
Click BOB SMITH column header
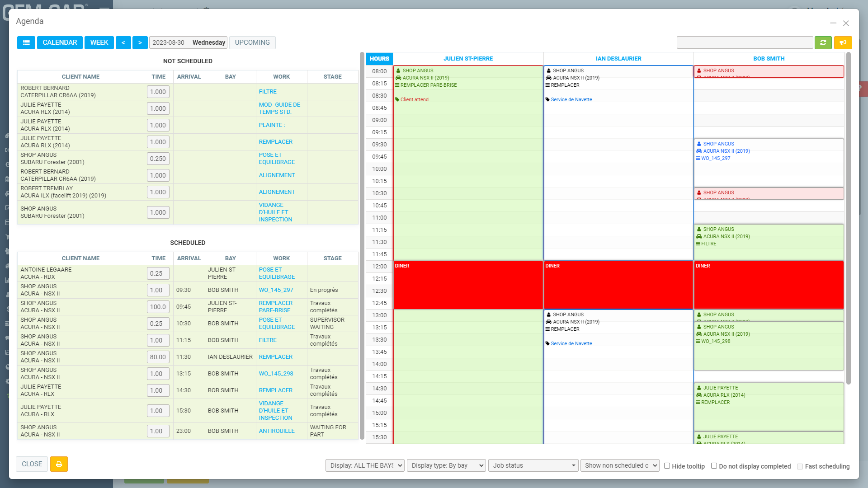click(x=769, y=59)
